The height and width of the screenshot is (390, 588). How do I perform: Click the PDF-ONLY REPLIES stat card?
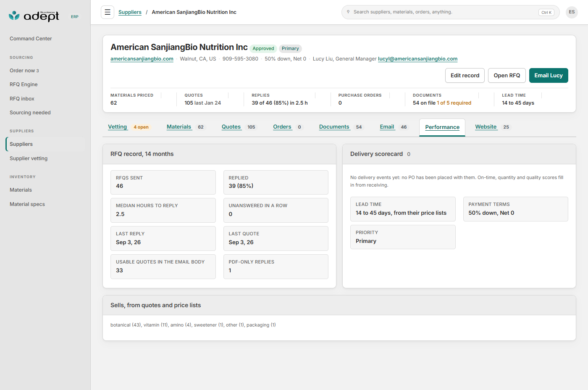[x=276, y=266]
